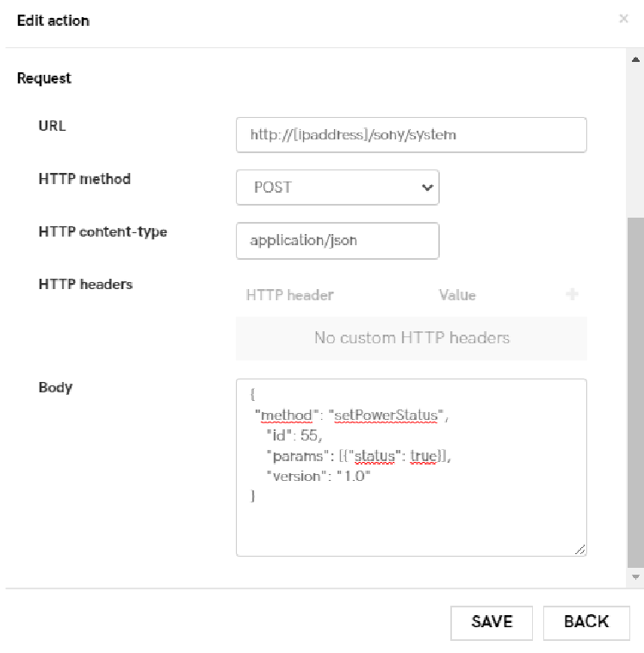Image resolution: width=644 pixels, height=653 pixels.
Task: Click the scrollbar up arrow
Action: pos(635,60)
